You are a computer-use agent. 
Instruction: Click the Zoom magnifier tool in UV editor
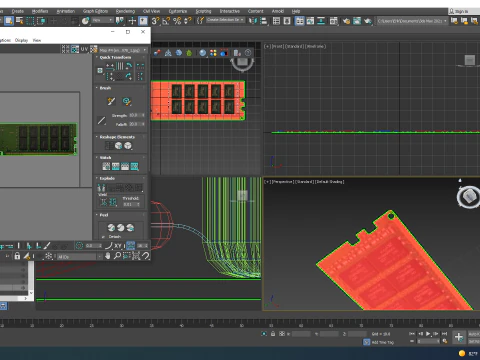[117, 256]
